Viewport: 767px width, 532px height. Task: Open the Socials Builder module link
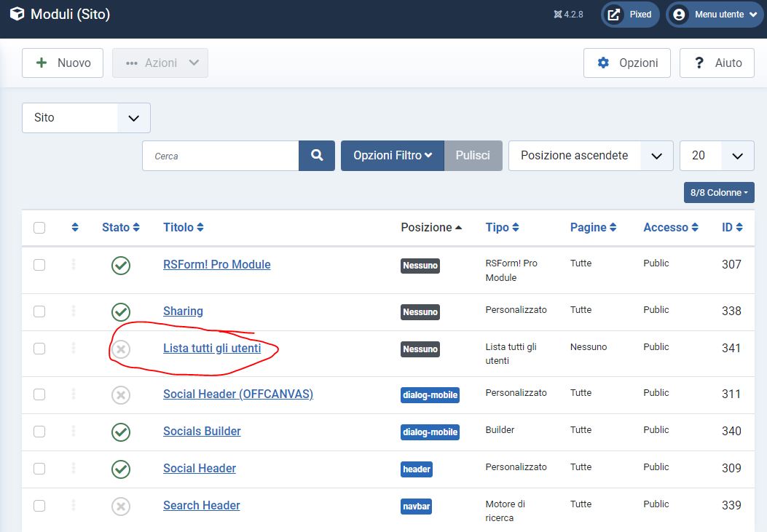[x=202, y=431]
